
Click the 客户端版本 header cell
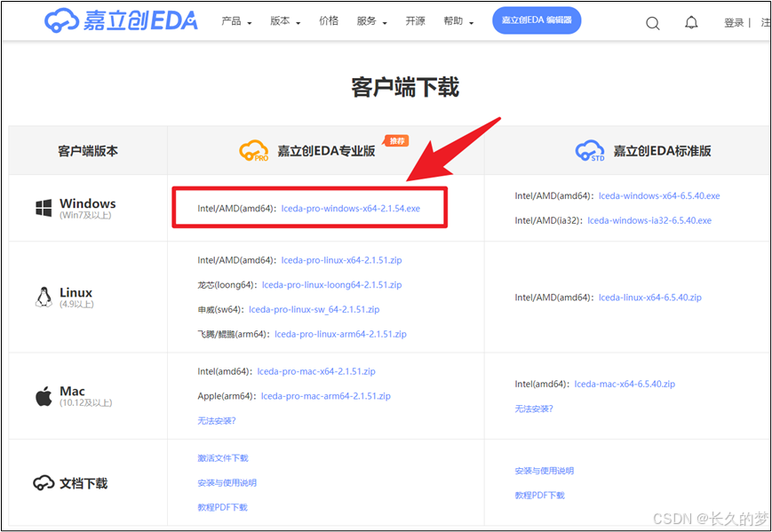coord(88,151)
